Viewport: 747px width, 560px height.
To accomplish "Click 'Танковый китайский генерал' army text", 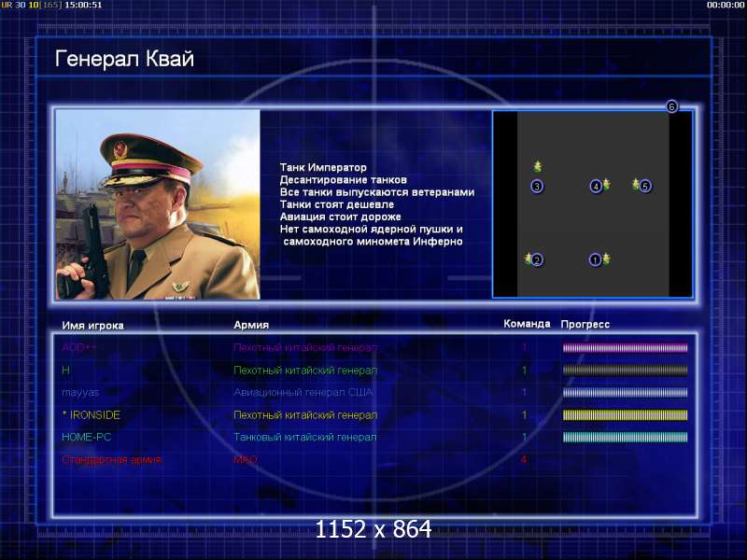I will click(x=305, y=437).
